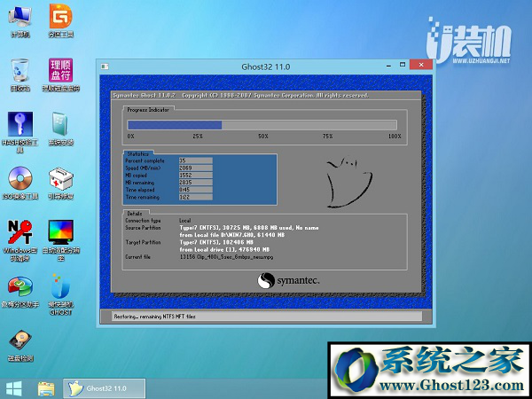Viewport: 532px width, 399px height.
Task: Click the Ghost32 11.0 window title bar
Action: (265, 66)
